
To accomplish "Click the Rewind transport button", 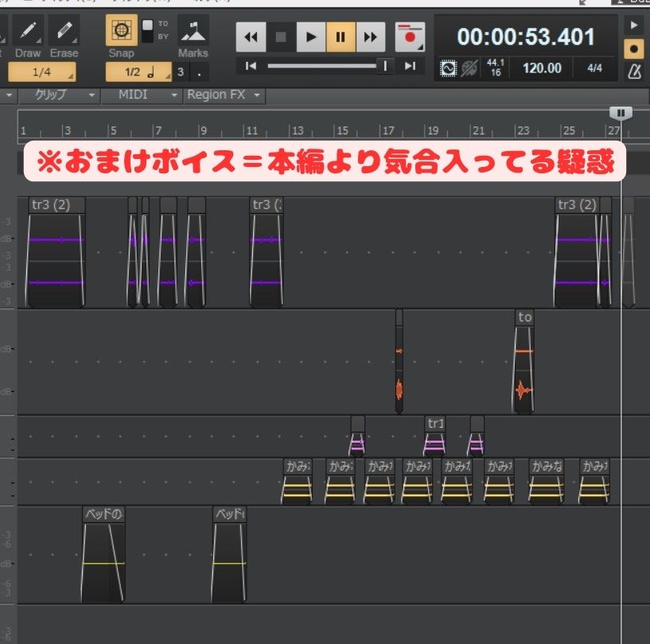I will coord(251,37).
